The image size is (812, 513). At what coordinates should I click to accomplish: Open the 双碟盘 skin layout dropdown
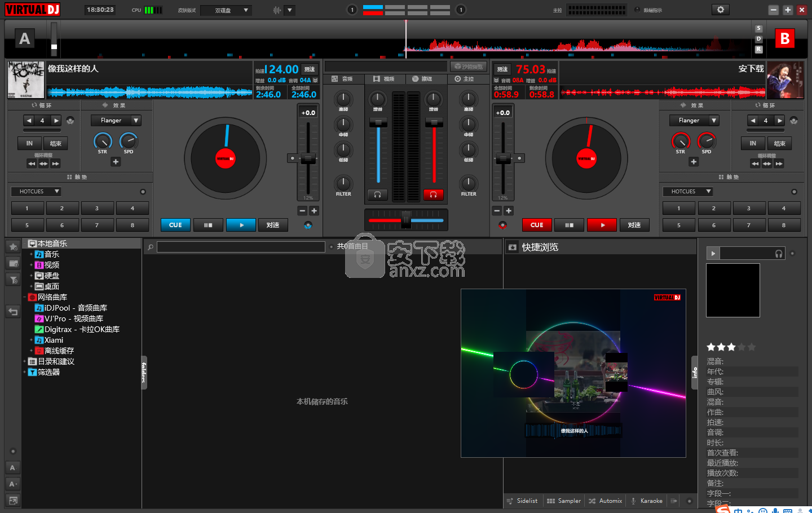click(x=226, y=10)
